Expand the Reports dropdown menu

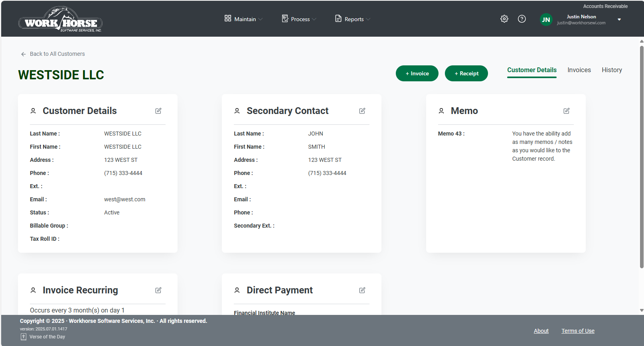pos(353,19)
